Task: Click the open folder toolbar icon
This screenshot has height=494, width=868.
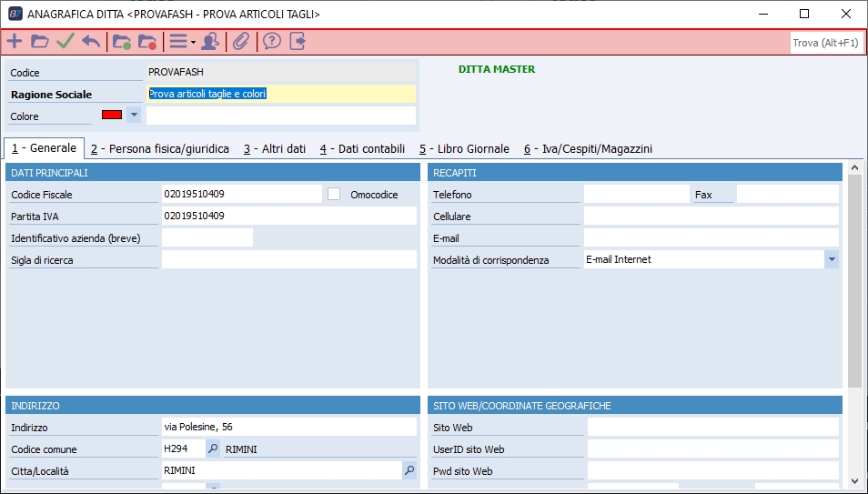Action: 39,42
